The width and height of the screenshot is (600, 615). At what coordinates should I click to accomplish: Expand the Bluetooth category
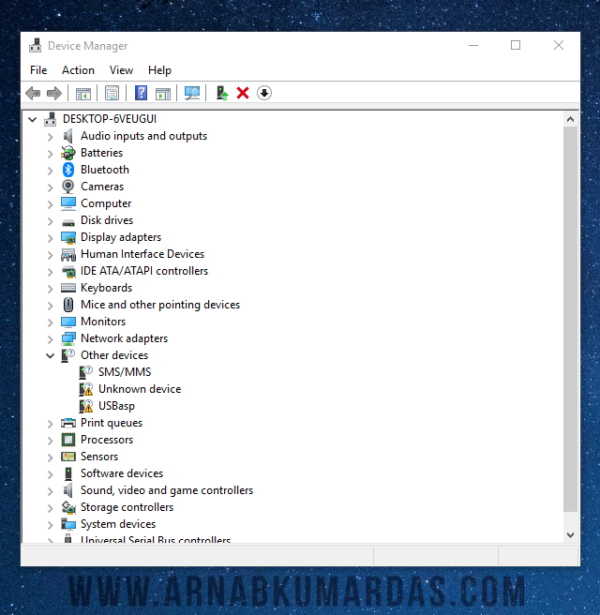(50, 170)
